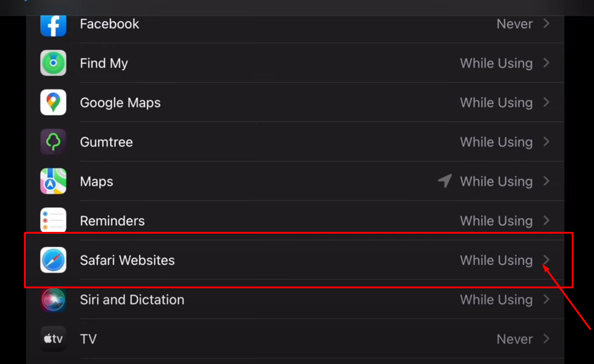Click the TV row's Never value
The image size is (594, 364).
click(515, 339)
